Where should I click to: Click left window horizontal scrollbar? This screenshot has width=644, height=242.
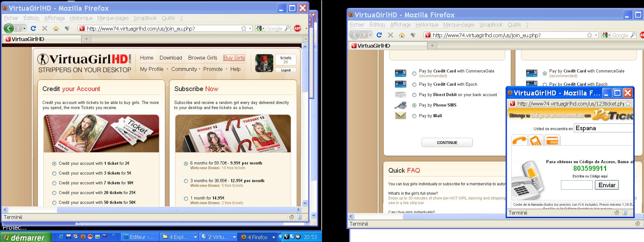pos(151,210)
